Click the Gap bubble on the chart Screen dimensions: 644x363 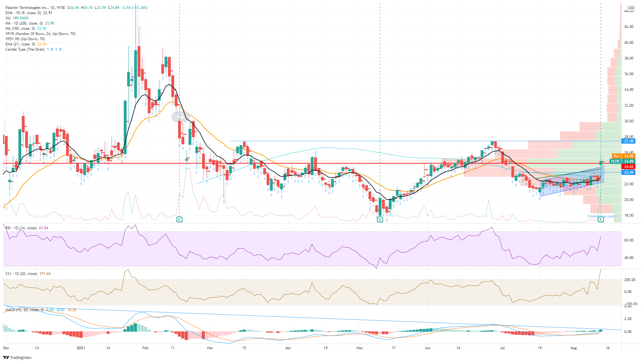click(180, 117)
